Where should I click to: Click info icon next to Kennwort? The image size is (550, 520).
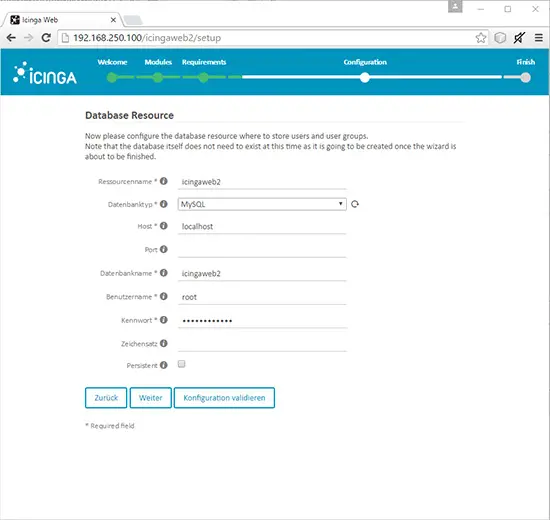point(163,320)
